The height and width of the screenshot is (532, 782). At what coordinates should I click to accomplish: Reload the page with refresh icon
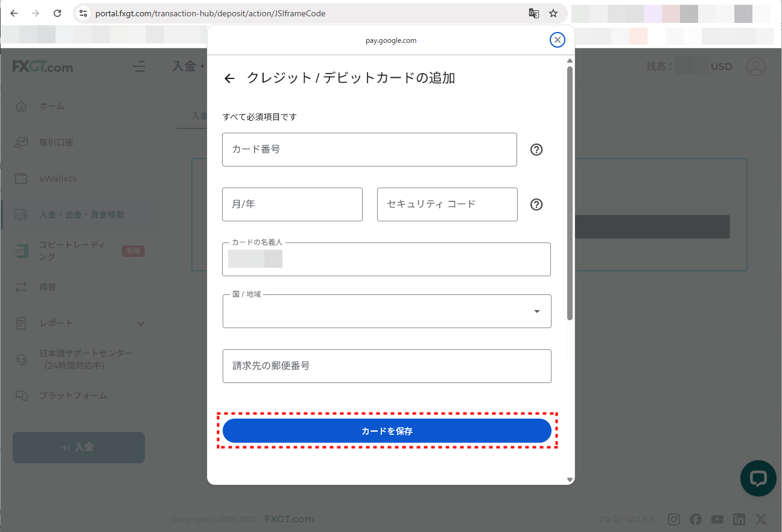pyautogui.click(x=57, y=13)
